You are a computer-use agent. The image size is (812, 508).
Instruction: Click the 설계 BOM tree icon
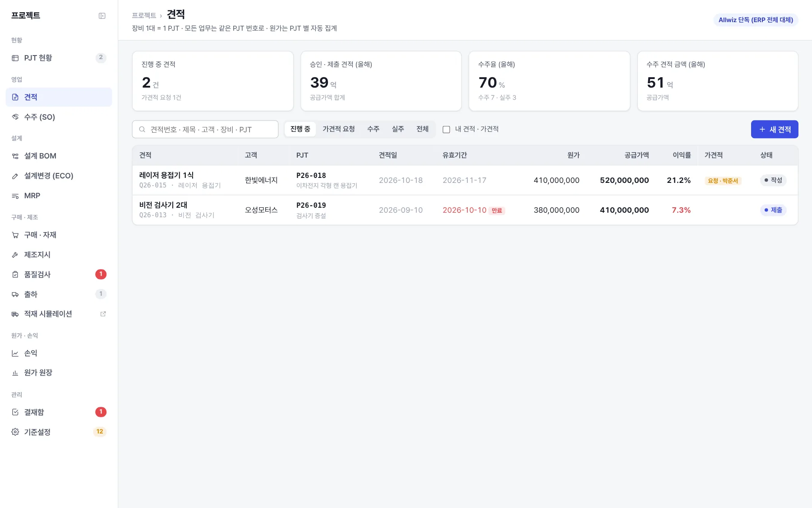point(15,156)
